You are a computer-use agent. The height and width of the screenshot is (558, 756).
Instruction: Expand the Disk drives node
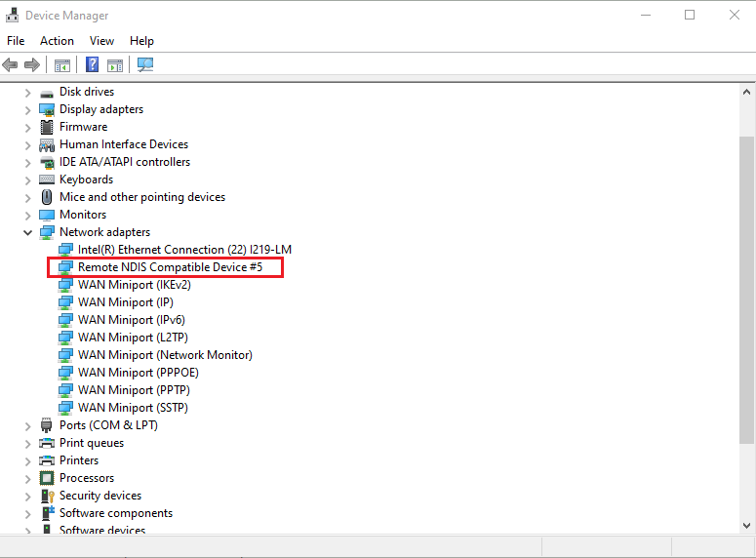[27, 93]
